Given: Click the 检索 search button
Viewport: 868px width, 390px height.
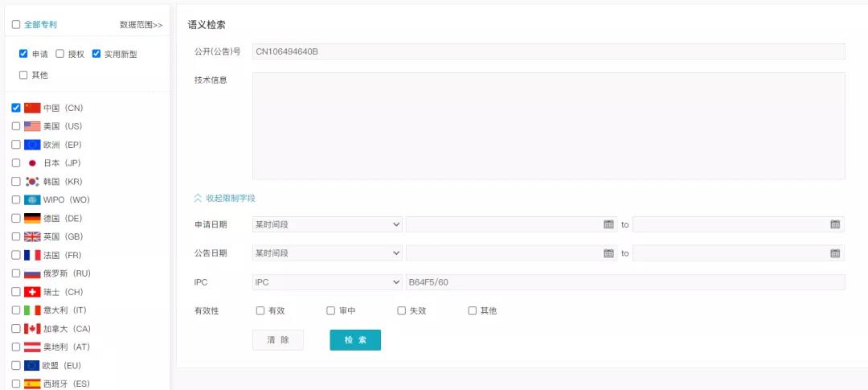Looking at the screenshot, I should (x=355, y=340).
